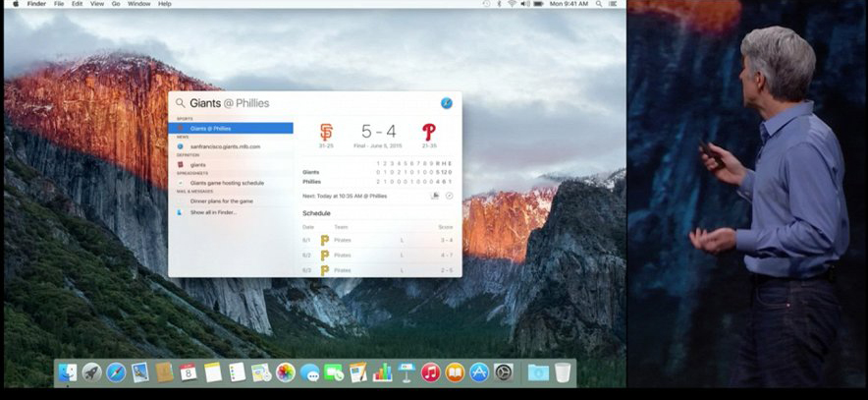Select sanfrancisco.giants.mlb.com news result
Screen dimensions: 868x400
click(x=231, y=146)
